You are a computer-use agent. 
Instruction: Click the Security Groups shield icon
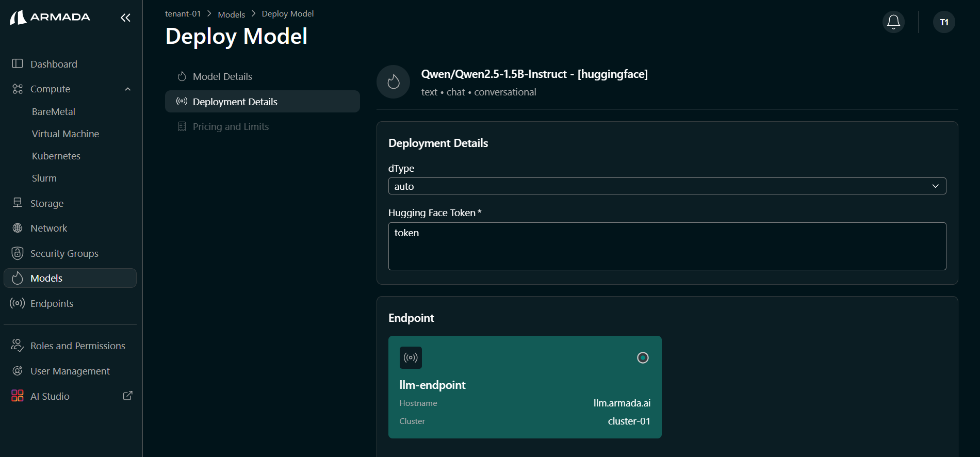tap(18, 253)
